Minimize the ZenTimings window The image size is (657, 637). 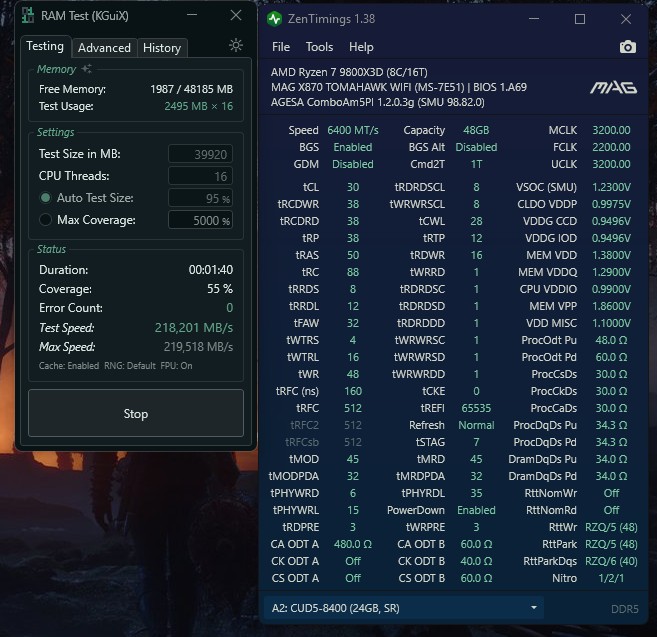tap(534, 19)
